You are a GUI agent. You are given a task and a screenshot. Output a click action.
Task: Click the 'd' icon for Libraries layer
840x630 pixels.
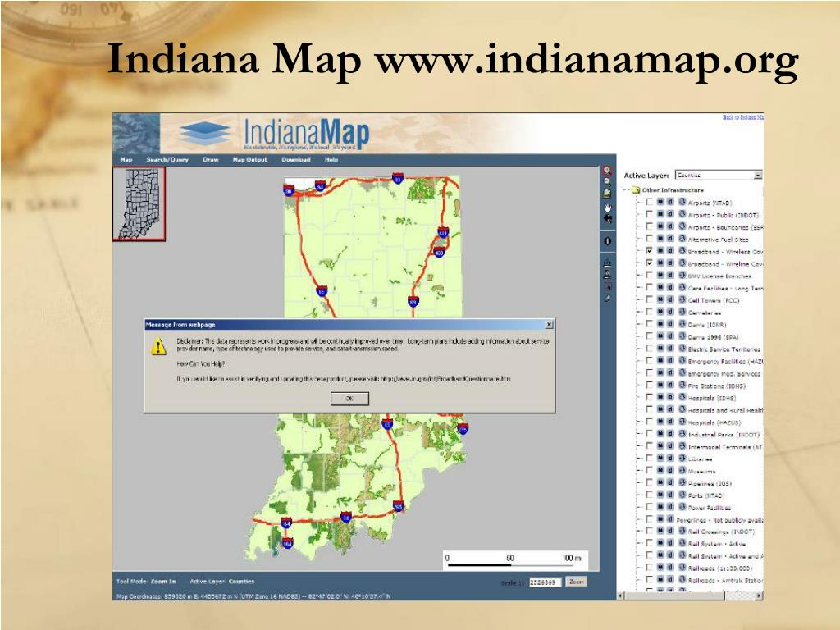point(670,458)
